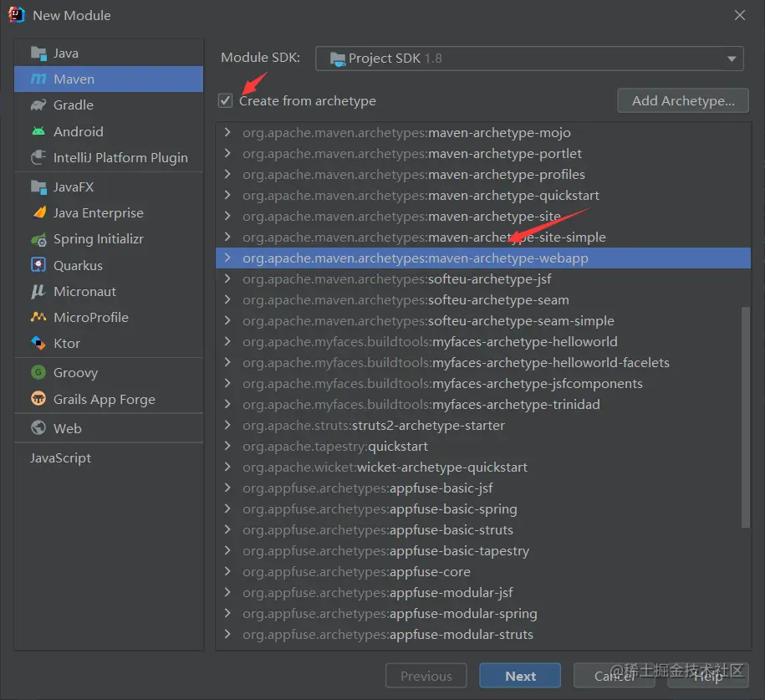Click the Spring Initializr leaf icon
This screenshot has height=700, width=765.
click(x=38, y=240)
